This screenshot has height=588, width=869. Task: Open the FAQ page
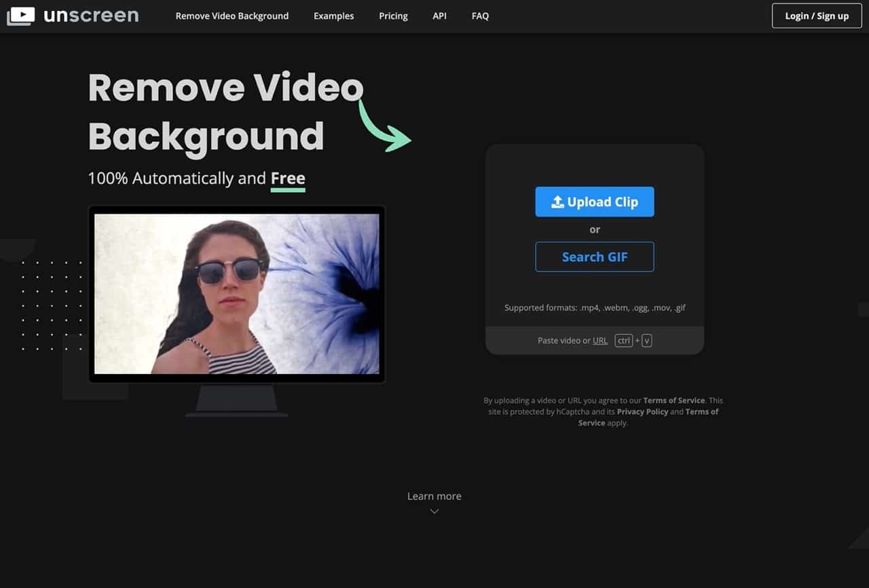(x=480, y=16)
